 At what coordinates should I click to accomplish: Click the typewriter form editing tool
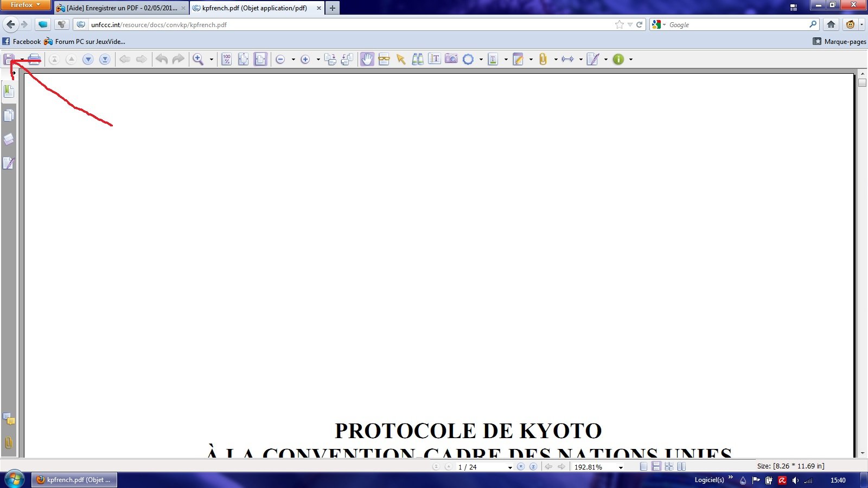point(593,59)
